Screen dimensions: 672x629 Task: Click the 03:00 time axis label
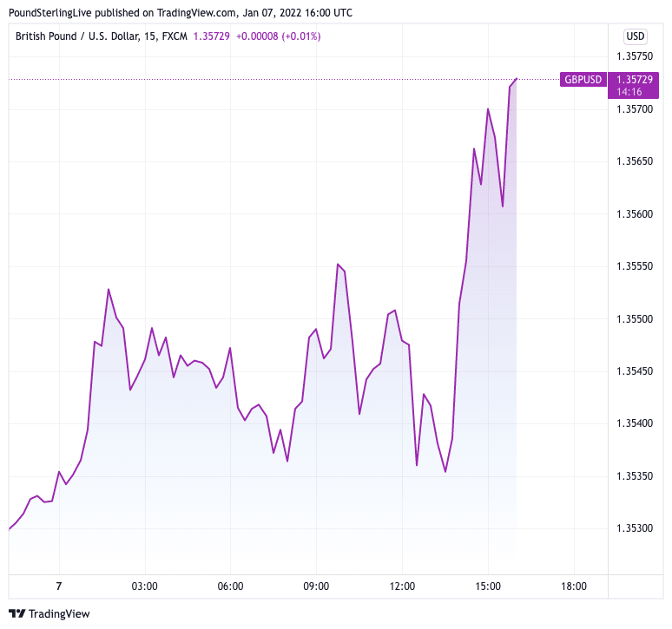144,586
